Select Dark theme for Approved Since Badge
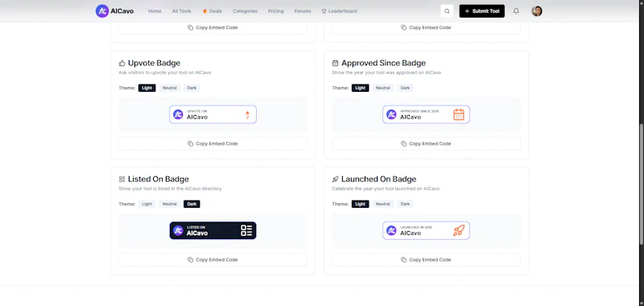Viewport: 644px width, 306px height. [405, 88]
